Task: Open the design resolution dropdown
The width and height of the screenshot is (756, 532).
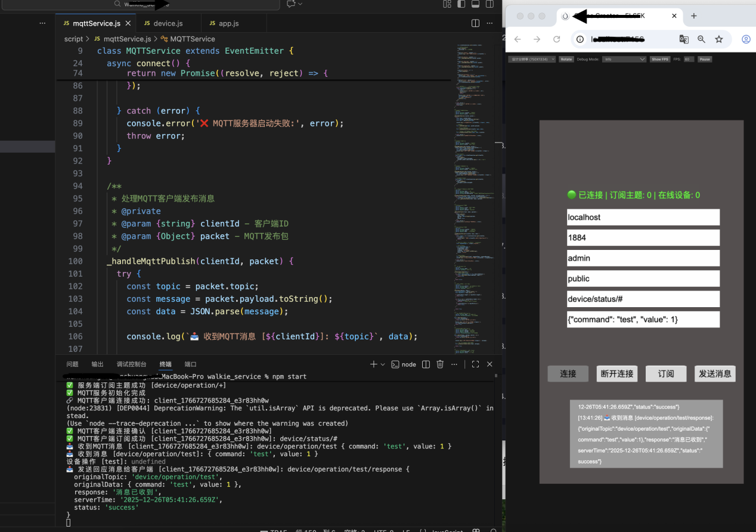Action: point(532,60)
